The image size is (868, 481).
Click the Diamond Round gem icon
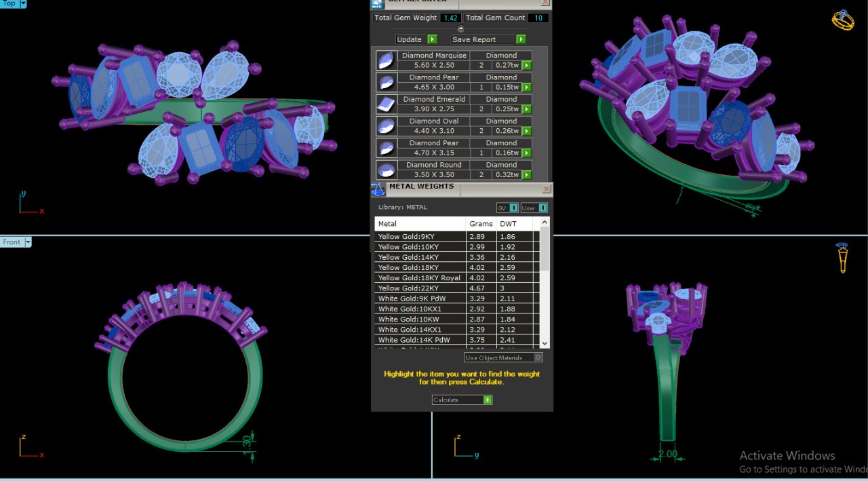coord(386,170)
